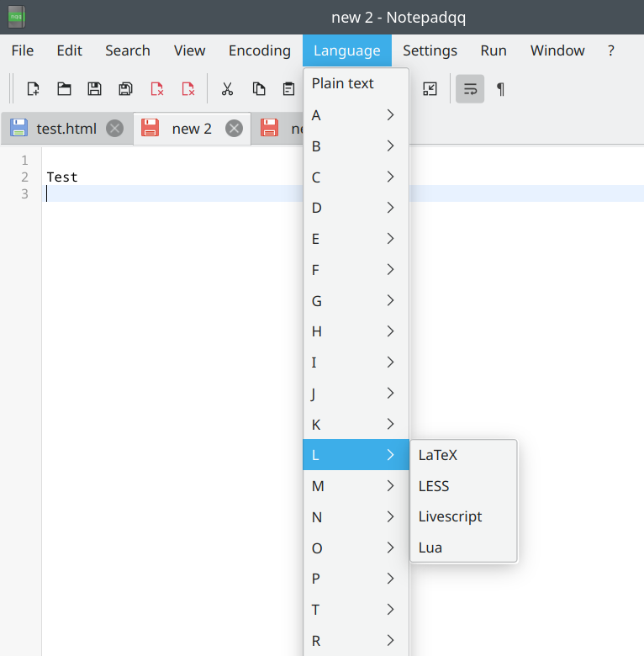
Task: Close the new 2 tab
Action: coord(235,129)
